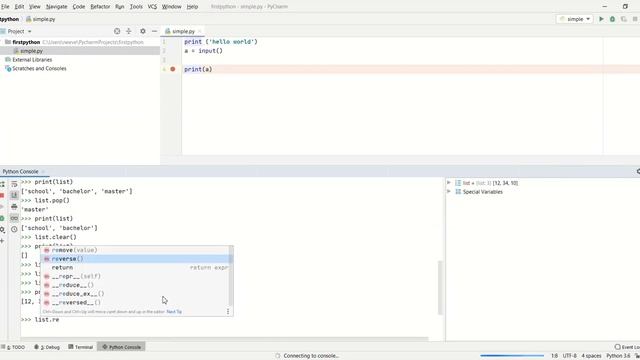Run the simple configuration with the green play icon
Image resolution: width=640 pixels, height=360 pixels.
(601, 19)
